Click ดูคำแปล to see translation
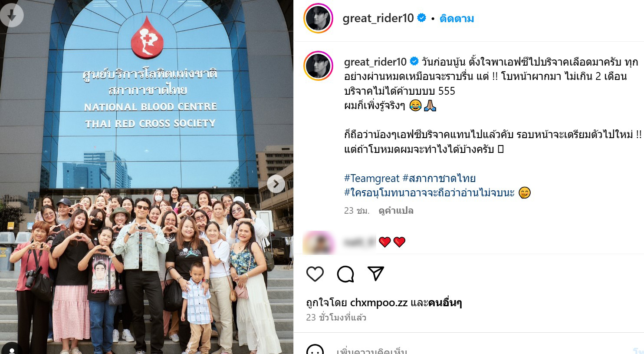 click(x=396, y=211)
